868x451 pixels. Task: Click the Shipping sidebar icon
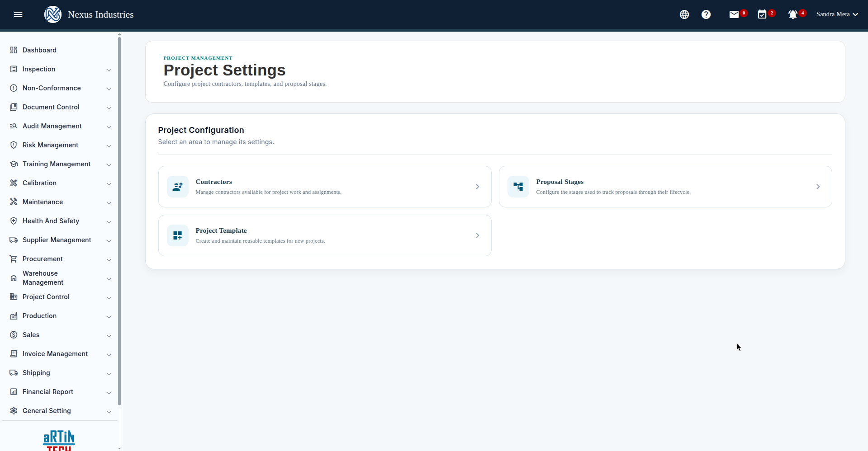tap(14, 373)
